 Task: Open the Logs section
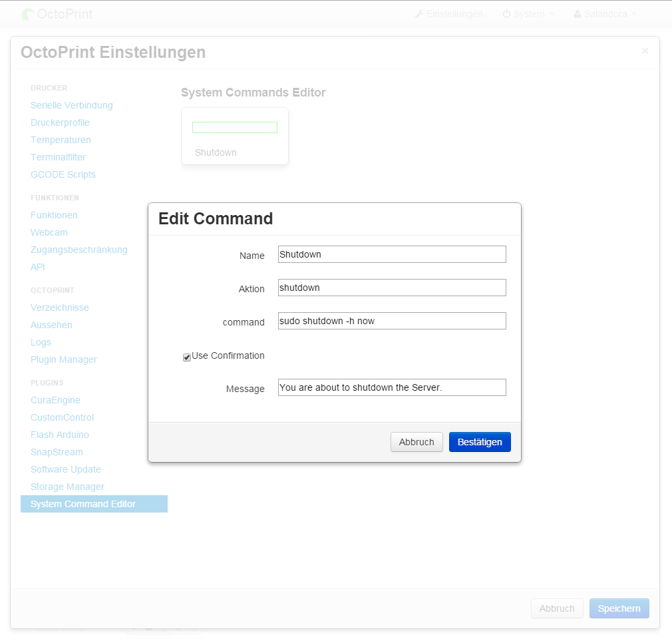coord(41,342)
